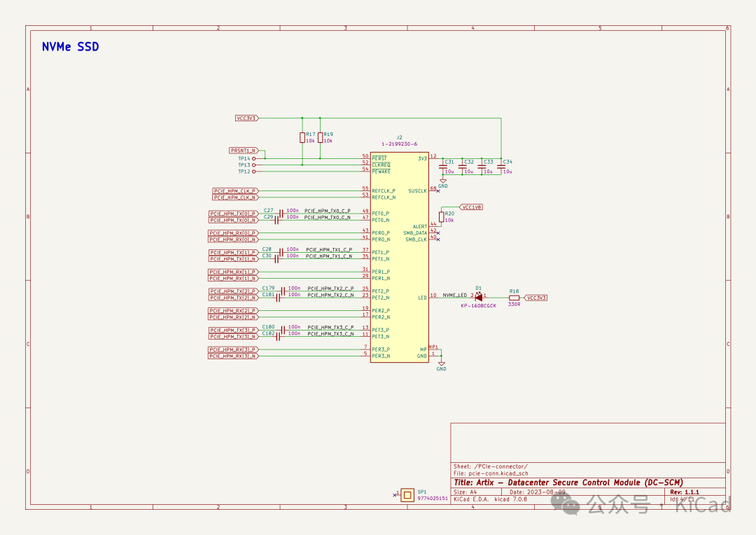756x535 pixels.
Task: Select the ALERT pin name on J2
Action: pyautogui.click(x=419, y=226)
